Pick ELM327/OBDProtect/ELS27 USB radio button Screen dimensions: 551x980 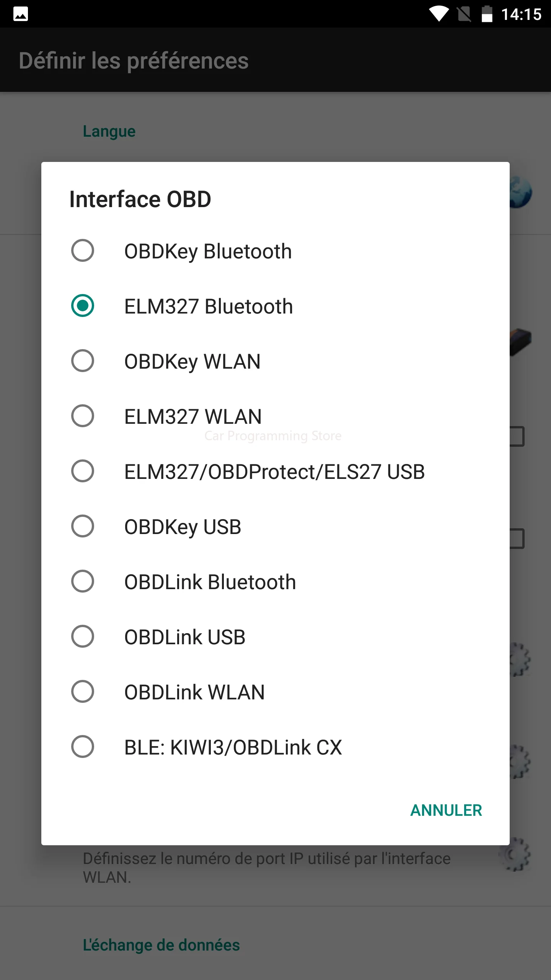pos(83,471)
